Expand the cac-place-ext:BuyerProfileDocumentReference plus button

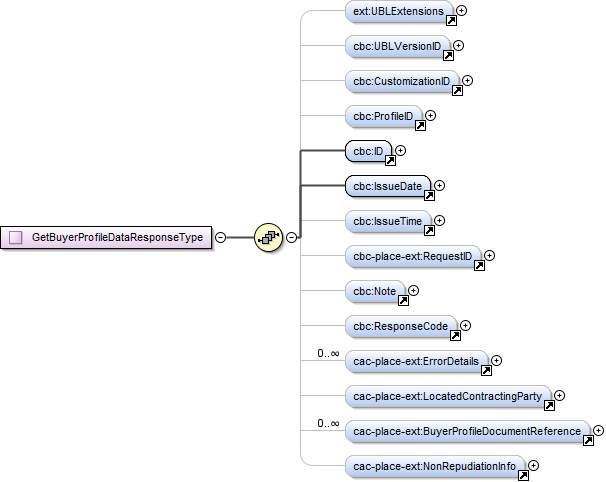[598, 430]
